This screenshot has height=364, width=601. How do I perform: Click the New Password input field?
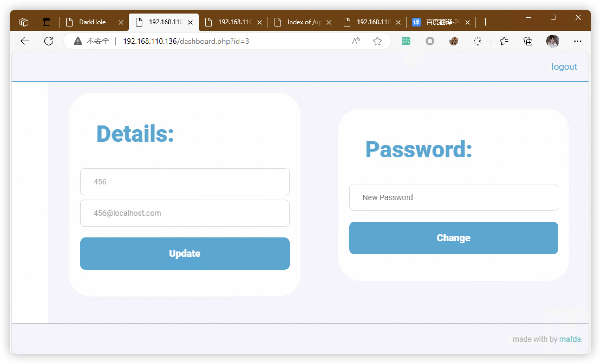[x=453, y=197]
